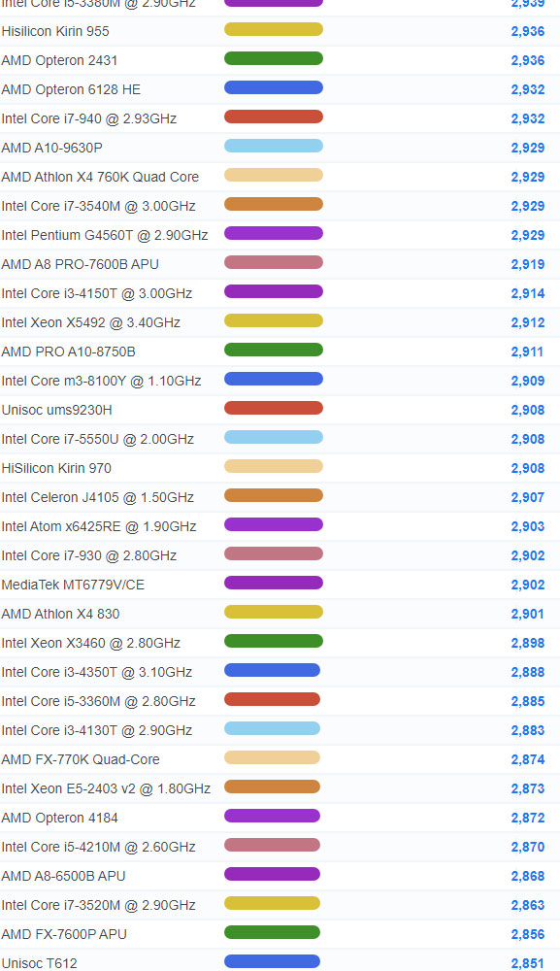Select the AMD Opteron 4184 link
Screen dimensions: 560x971
pos(59,817)
